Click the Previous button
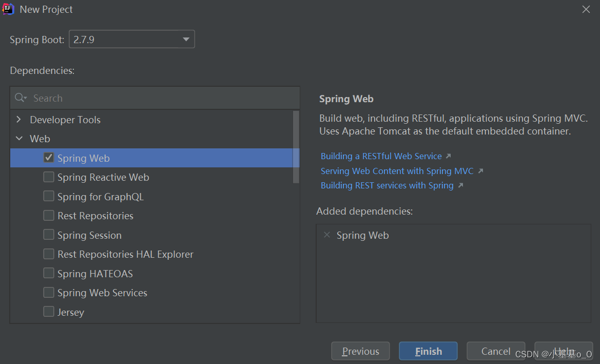 tap(360, 351)
